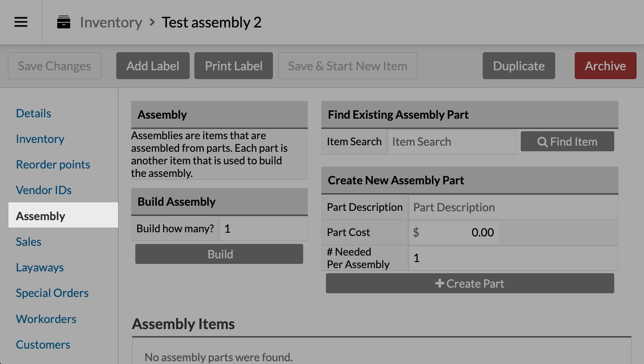Click the plus icon on Create Part button
The image size is (644, 364).
point(440,283)
